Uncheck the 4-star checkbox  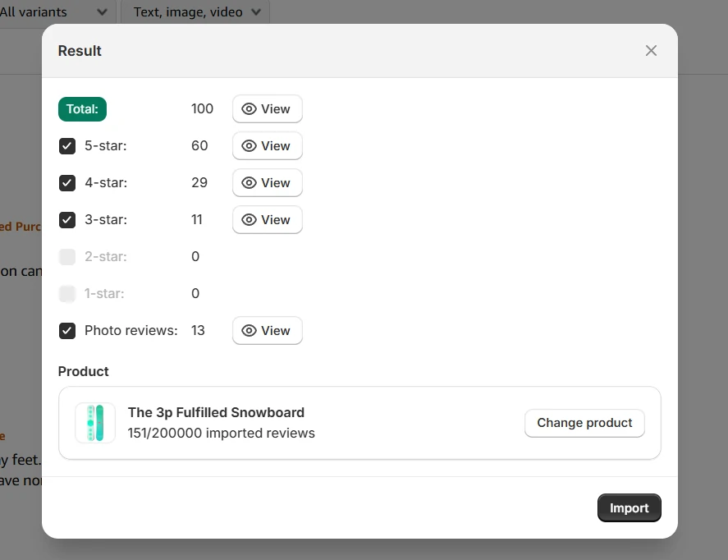pyautogui.click(x=67, y=183)
